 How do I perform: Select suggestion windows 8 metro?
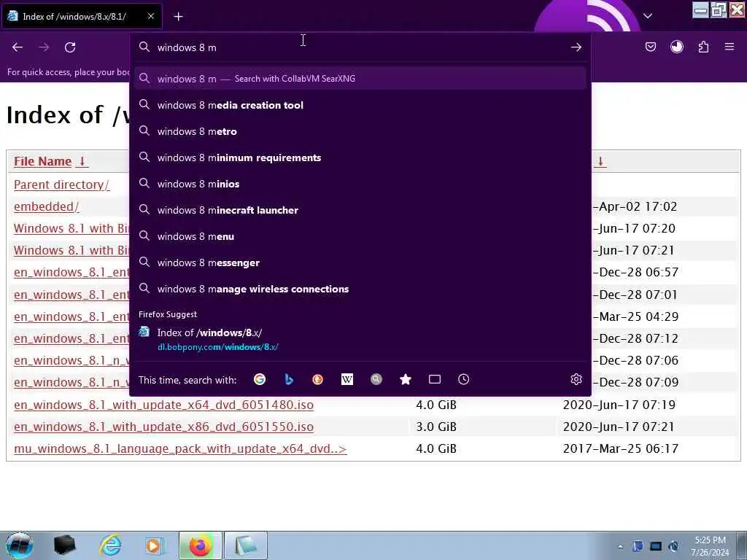[x=360, y=131]
